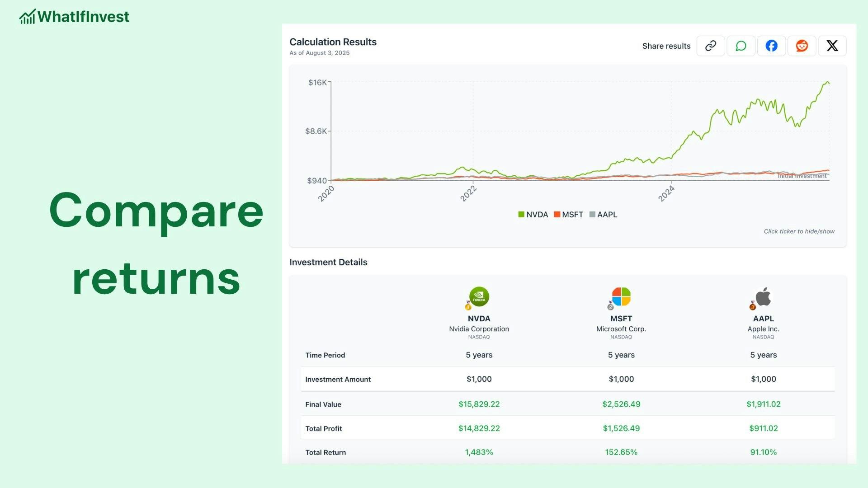The image size is (868, 488).
Task: Click the Calculation Results heading
Action: point(333,42)
